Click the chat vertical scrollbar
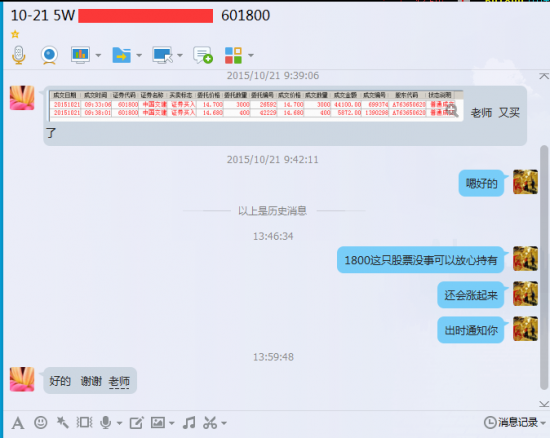The image size is (550, 438). [544, 267]
